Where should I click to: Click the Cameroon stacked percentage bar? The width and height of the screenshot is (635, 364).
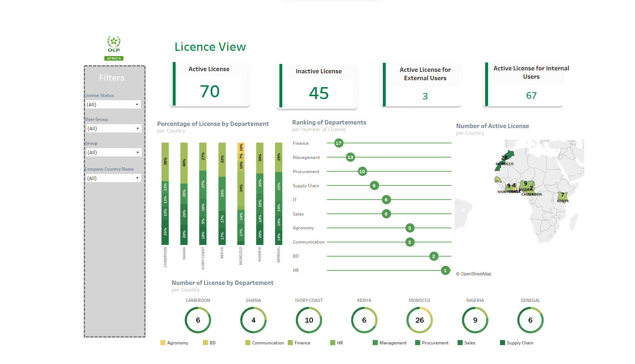[165, 194]
